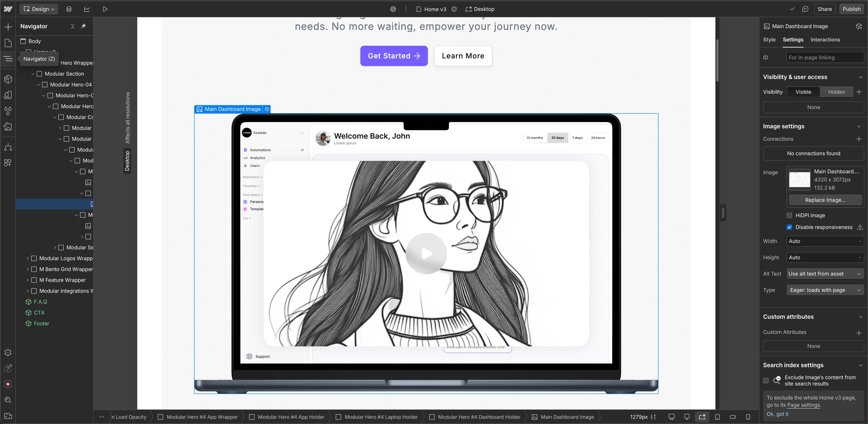Viewport: 868px width, 424px height.
Task: Open the Style selectors drops icon
Action: point(8,111)
